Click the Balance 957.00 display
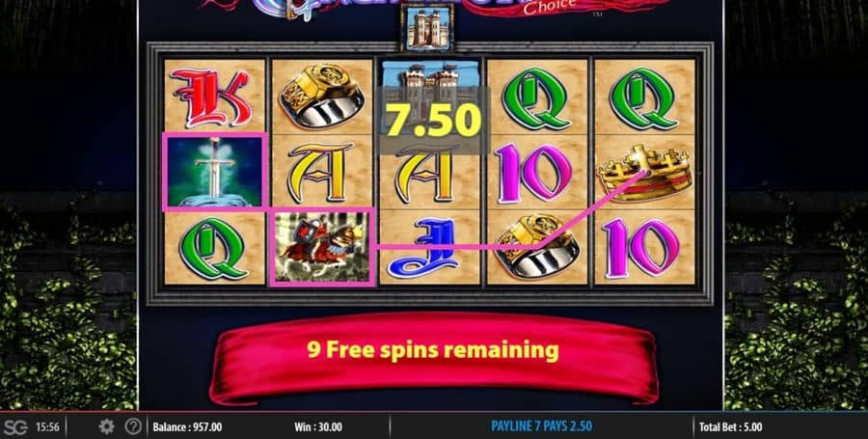 coord(187,426)
